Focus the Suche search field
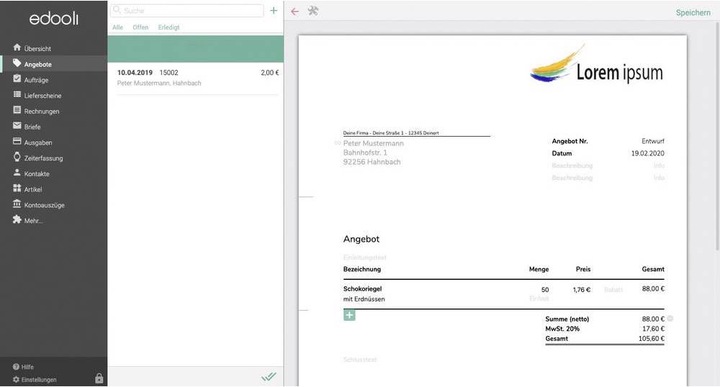The height and width of the screenshot is (387, 720). point(187,11)
